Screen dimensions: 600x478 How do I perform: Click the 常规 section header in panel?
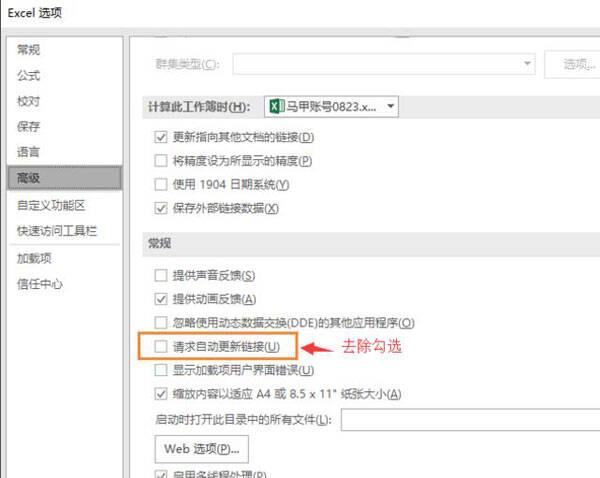tap(160, 243)
